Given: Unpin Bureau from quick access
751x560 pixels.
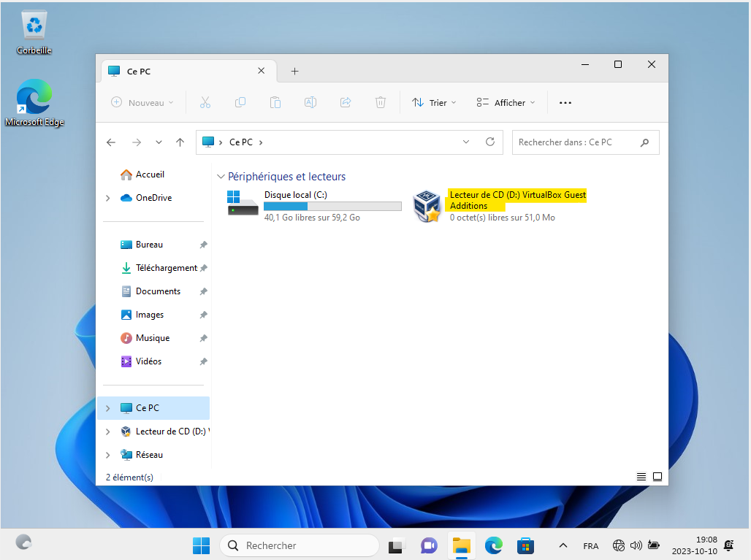Looking at the screenshot, I should click(x=203, y=245).
